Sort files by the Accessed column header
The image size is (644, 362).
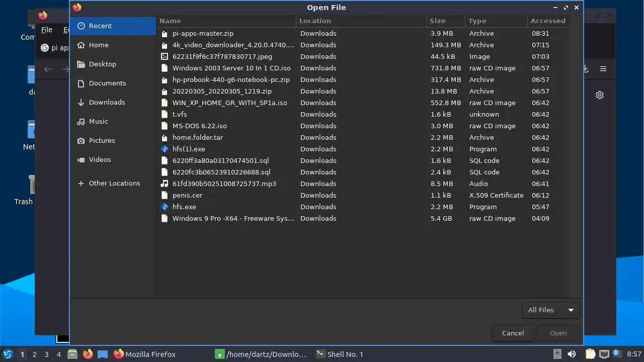click(x=548, y=21)
